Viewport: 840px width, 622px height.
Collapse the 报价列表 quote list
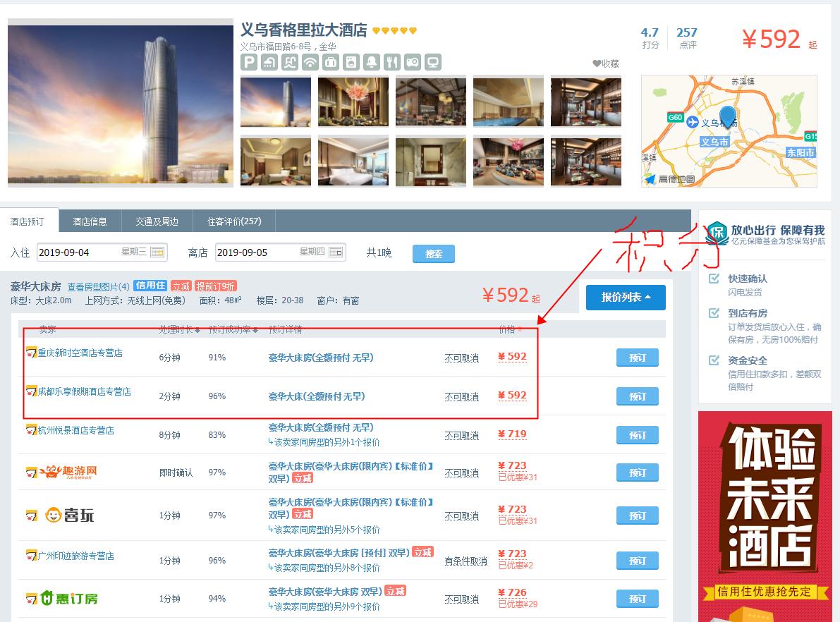[x=625, y=297]
